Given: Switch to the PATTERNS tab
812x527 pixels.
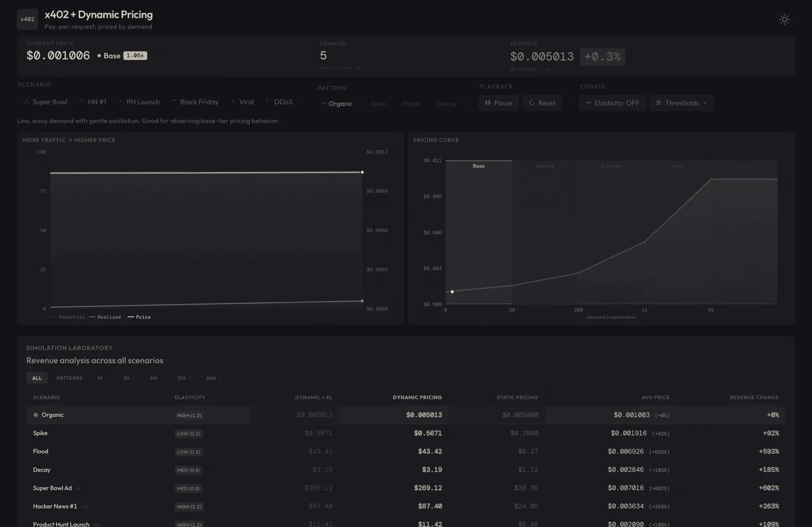Looking at the screenshot, I should click(x=70, y=378).
